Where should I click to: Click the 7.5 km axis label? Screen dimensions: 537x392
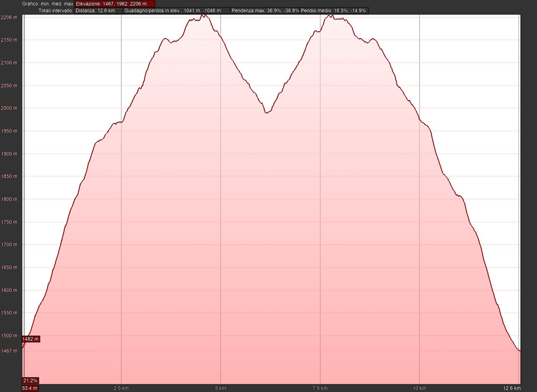pos(320,388)
